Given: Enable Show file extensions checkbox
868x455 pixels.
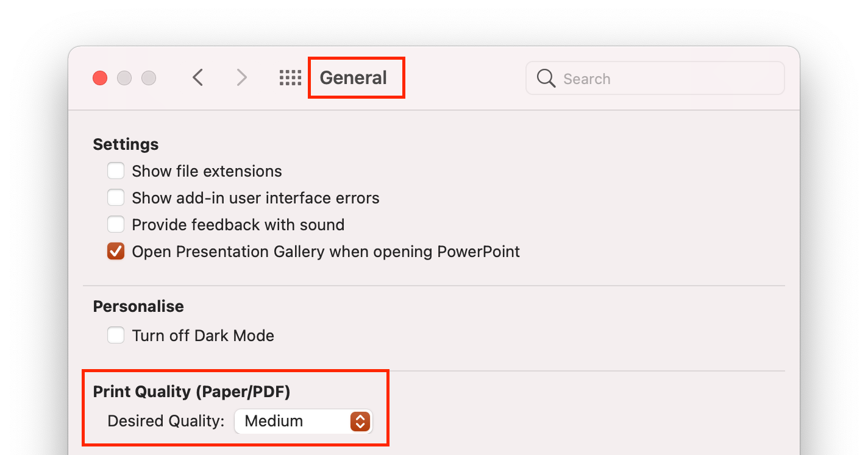Looking at the screenshot, I should [116, 171].
